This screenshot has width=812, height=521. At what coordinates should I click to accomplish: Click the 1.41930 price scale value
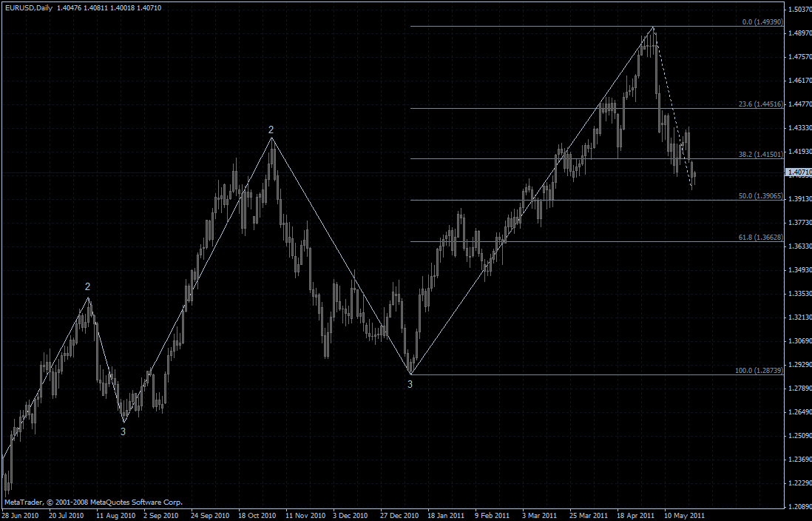pyautogui.click(x=800, y=152)
